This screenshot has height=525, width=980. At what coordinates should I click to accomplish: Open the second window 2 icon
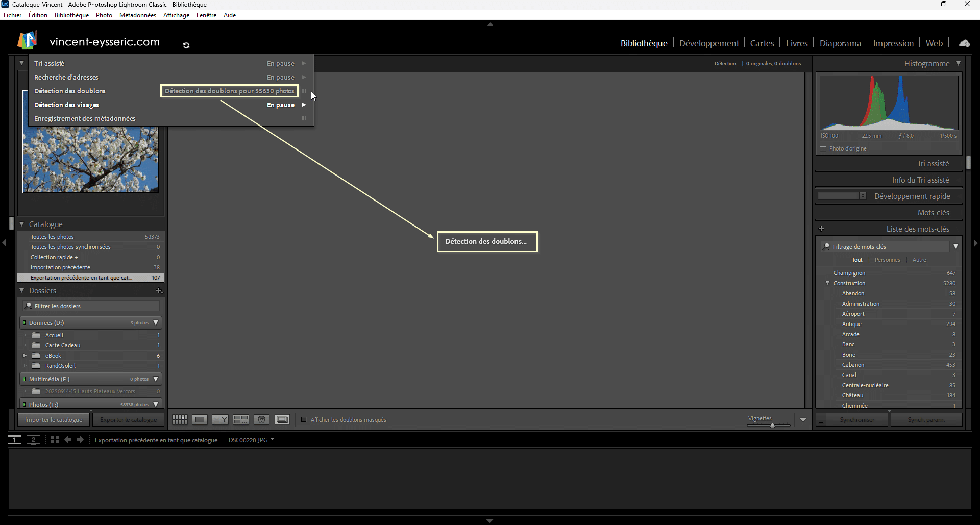click(x=33, y=440)
